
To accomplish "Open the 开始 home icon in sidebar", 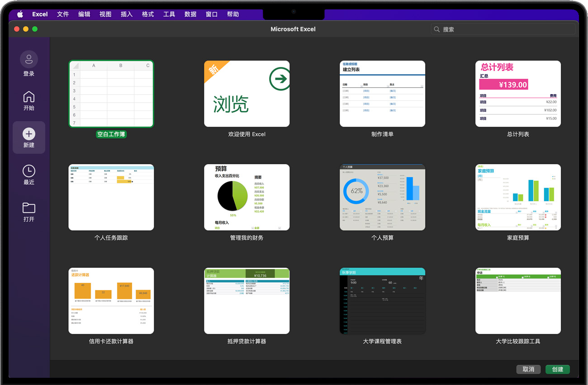I will pos(29,97).
